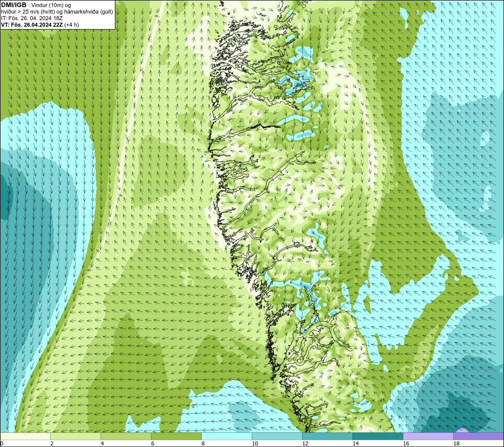Select the dark green 6–8 m/s scale swatch
Viewport: 504px width, 447px height.
[x=176, y=436]
